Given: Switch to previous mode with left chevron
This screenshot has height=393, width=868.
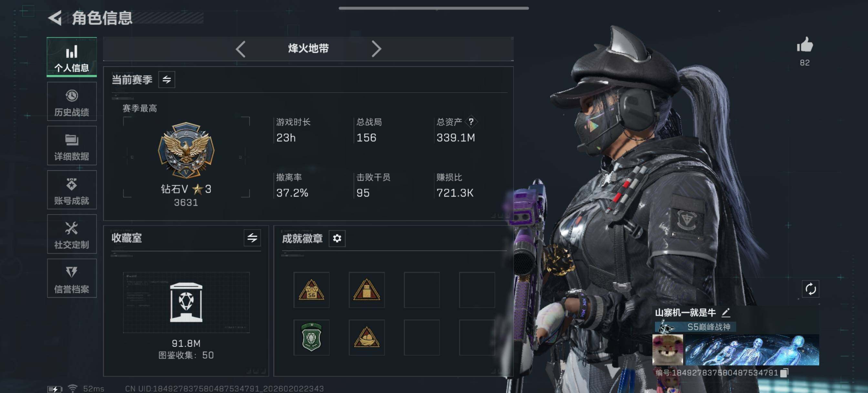Looking at the screenshot, I should [240, 49].
